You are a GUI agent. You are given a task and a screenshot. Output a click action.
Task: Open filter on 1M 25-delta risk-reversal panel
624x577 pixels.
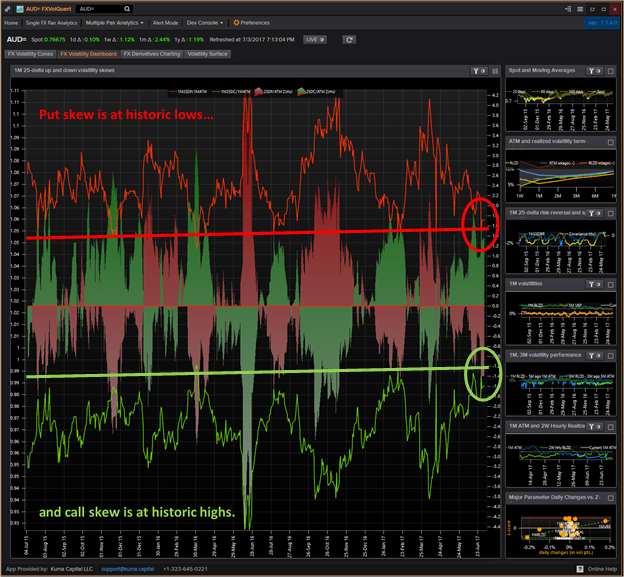594,213
